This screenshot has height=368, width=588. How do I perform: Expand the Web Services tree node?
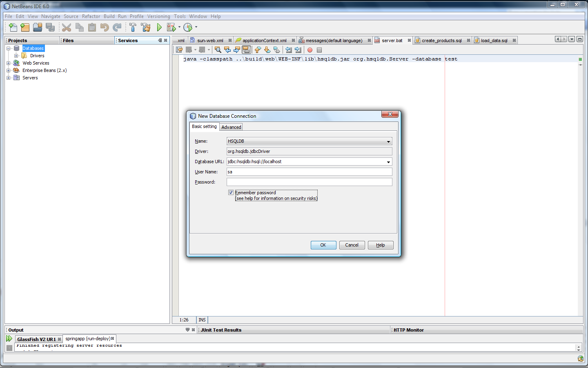[8, 63]
